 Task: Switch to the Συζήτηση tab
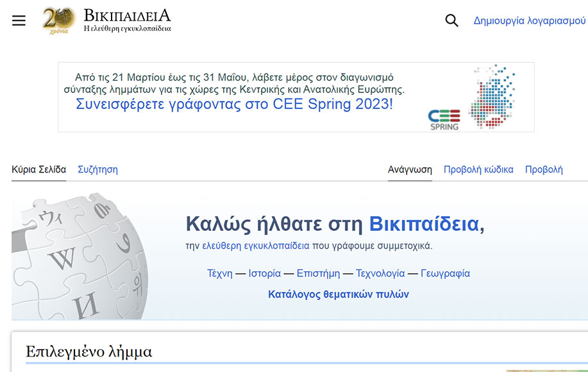tap(98, 169)
